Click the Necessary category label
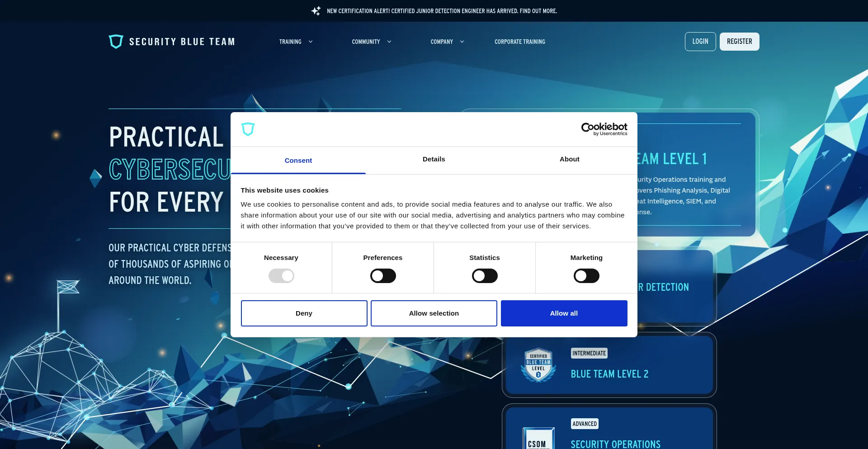The width and height of the screenshot is (868, 449). (281, 258)
